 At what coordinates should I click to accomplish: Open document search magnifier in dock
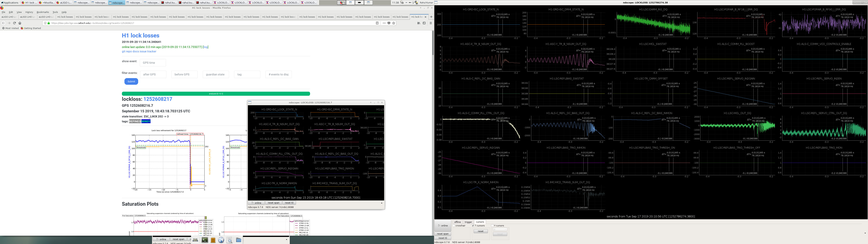(x=230, y=240)
